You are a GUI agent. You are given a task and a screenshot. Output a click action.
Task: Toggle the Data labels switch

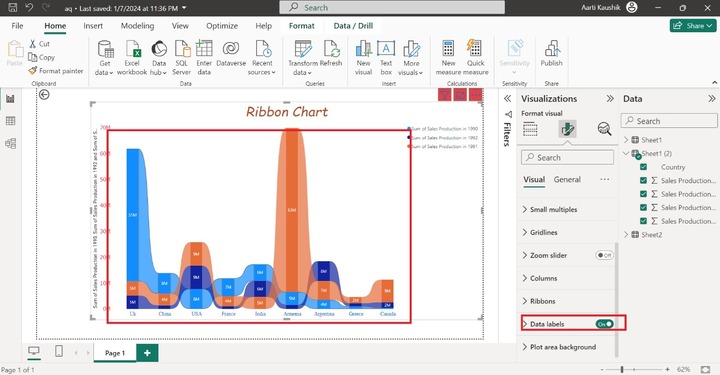[604, 324]
